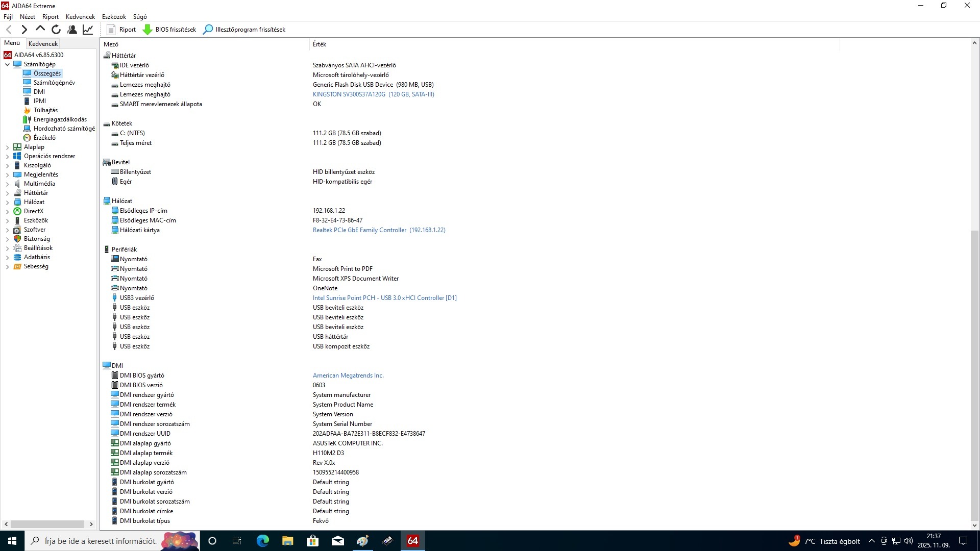
Task: Expand the Hálózat tree node
Action: point(7,203)
